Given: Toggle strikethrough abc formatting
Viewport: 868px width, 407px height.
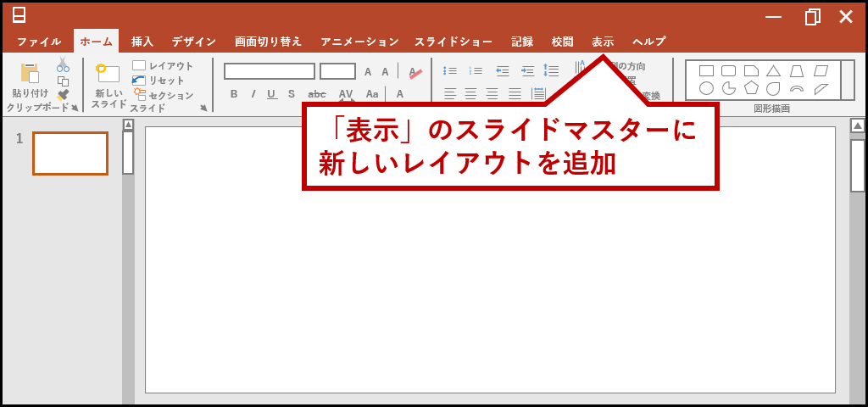Looking at the screenshot, I should click(x=317, y=94).
